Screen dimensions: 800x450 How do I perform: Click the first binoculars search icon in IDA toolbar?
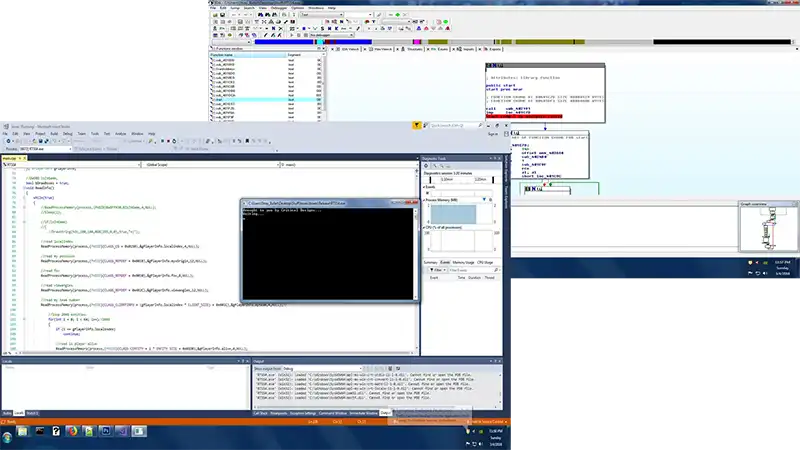[261, 15]
